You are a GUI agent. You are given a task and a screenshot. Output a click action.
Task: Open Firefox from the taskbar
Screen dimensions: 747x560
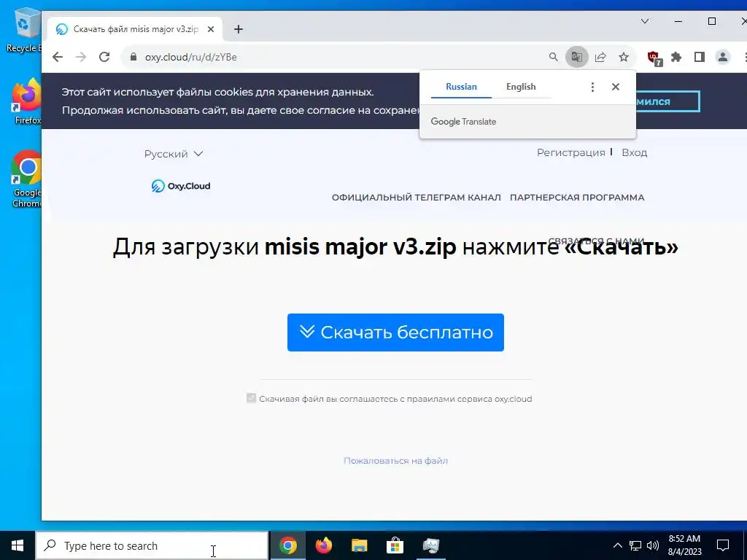point(324,545)
